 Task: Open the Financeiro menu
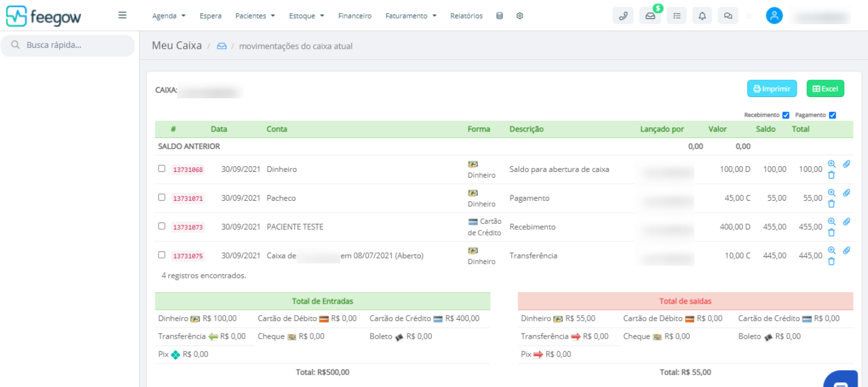tap(355, 16)
